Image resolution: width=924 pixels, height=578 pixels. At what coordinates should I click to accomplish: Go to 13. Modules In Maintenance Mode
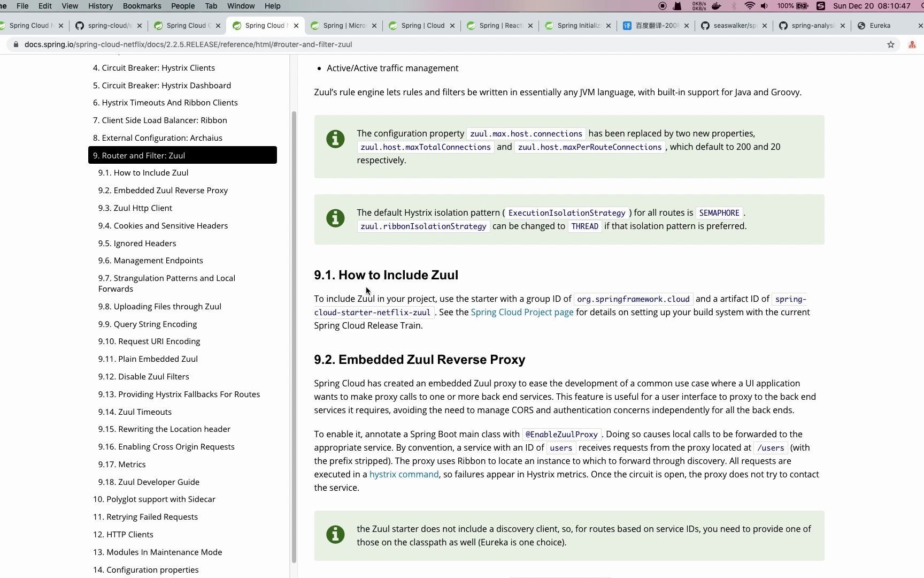[157, 552]
